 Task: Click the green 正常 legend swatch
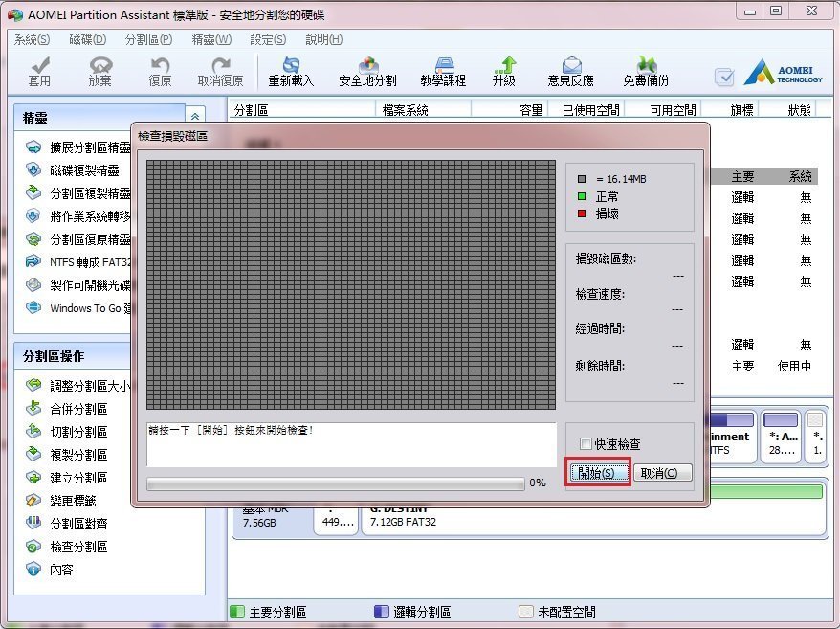coord(582,196)
